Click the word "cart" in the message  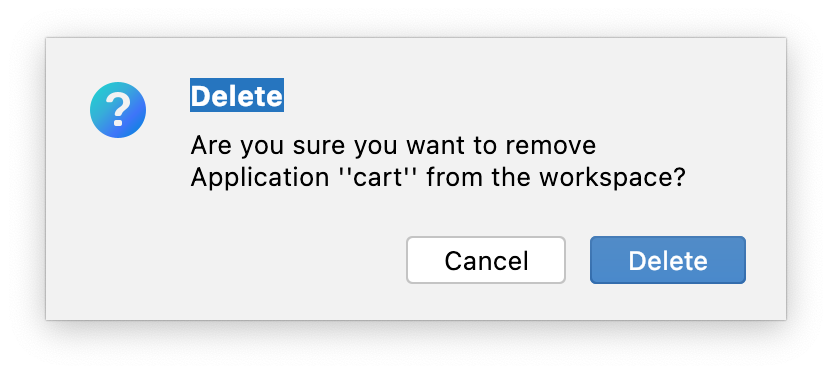coord(382,178)
